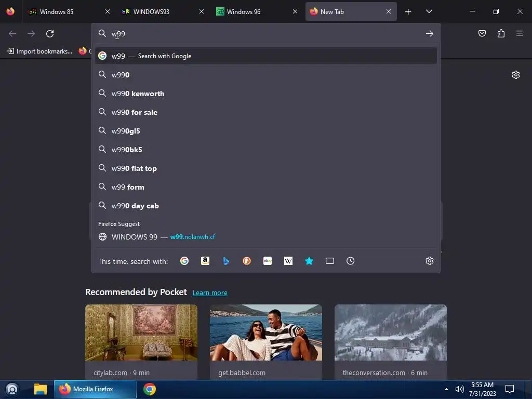Viewport: 532px width, 399px height.
Task: Click the Firefox View icon in tab bar
Action: [x=10, y=11]
